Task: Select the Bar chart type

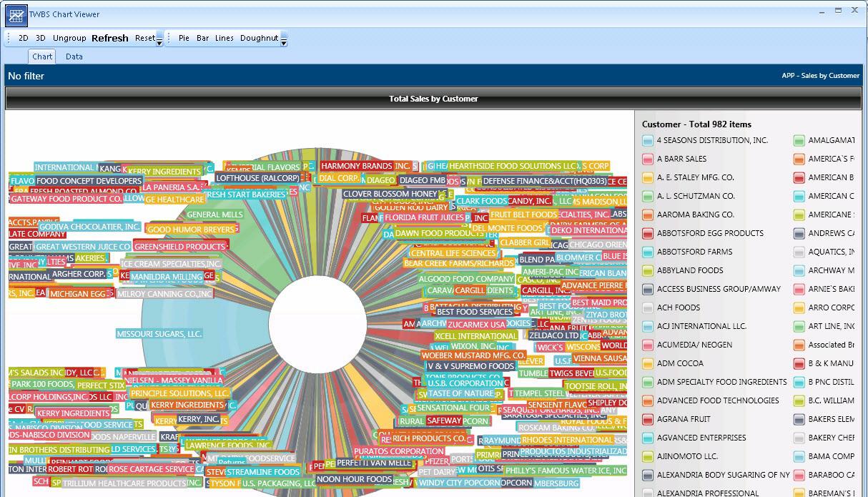Action: point(203,38)
